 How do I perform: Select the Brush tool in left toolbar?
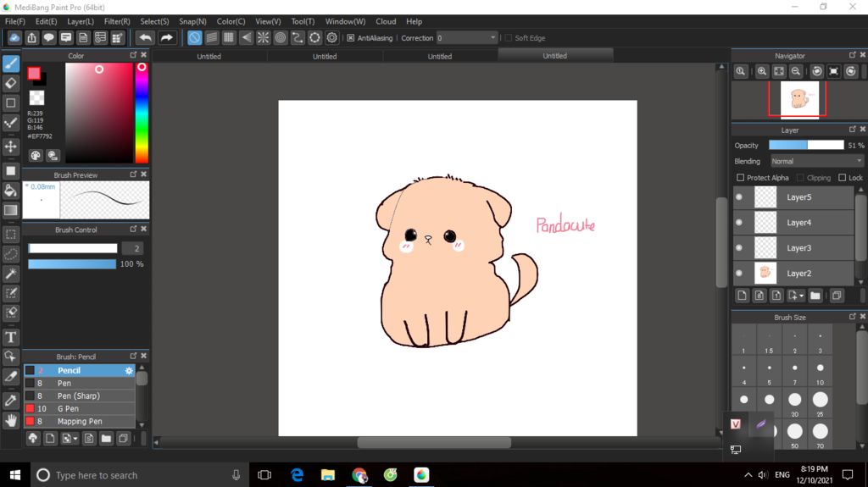click(x=10, y=64)
